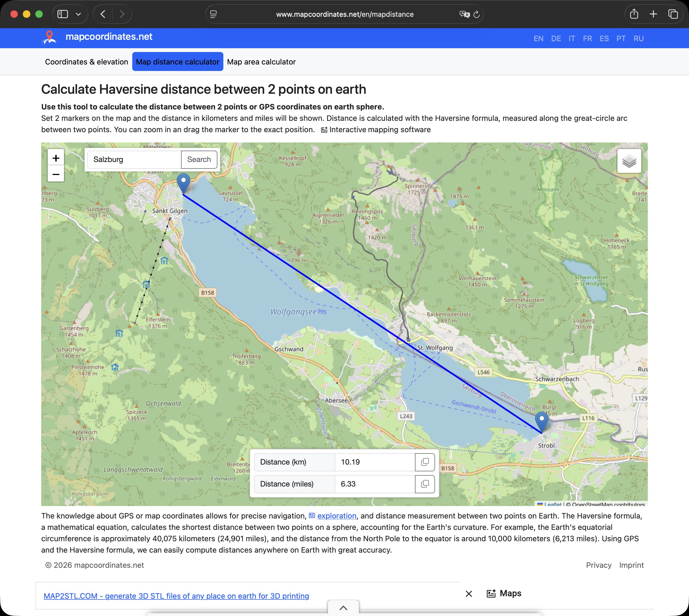
Task: Close the MAP2STL advertisement banner
Action: point(469,594)
